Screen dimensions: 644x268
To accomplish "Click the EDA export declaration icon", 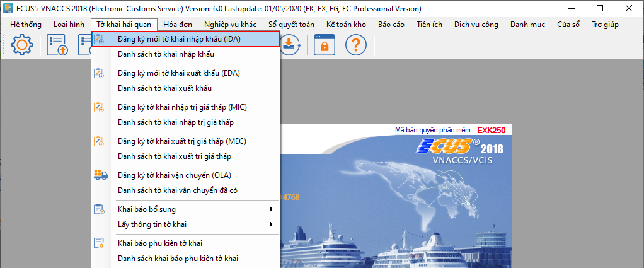I will point(99,73).
